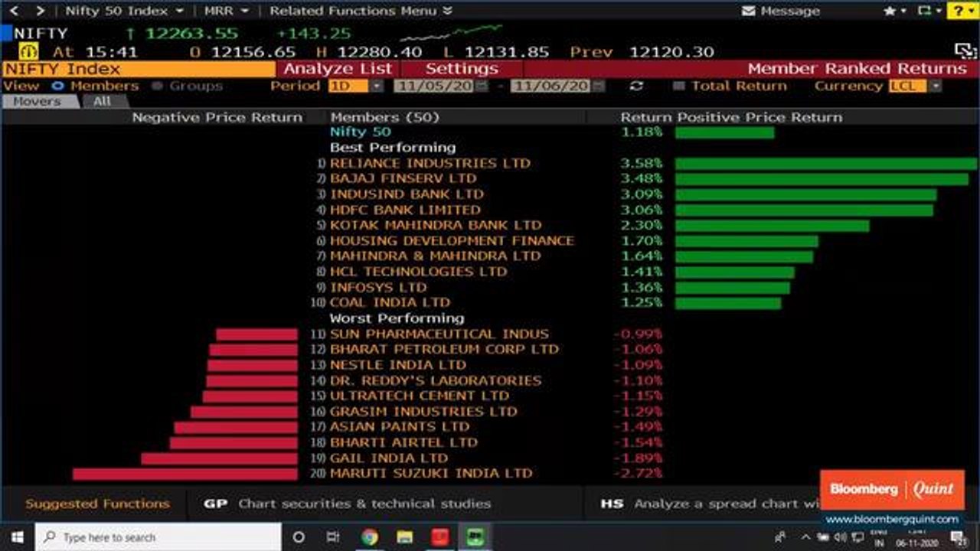Open the MRR function dropdown
Screen dimensions: 980x551
click(227, 11)
